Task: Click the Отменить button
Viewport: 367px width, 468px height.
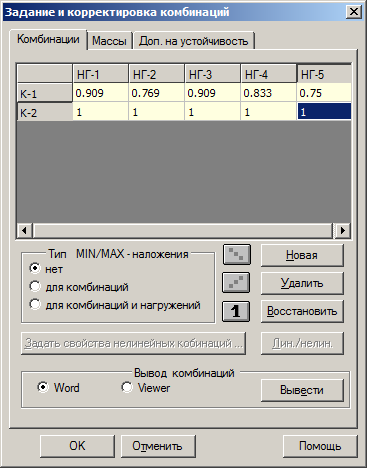Action: pyautogui.click(x=158, y=446)
